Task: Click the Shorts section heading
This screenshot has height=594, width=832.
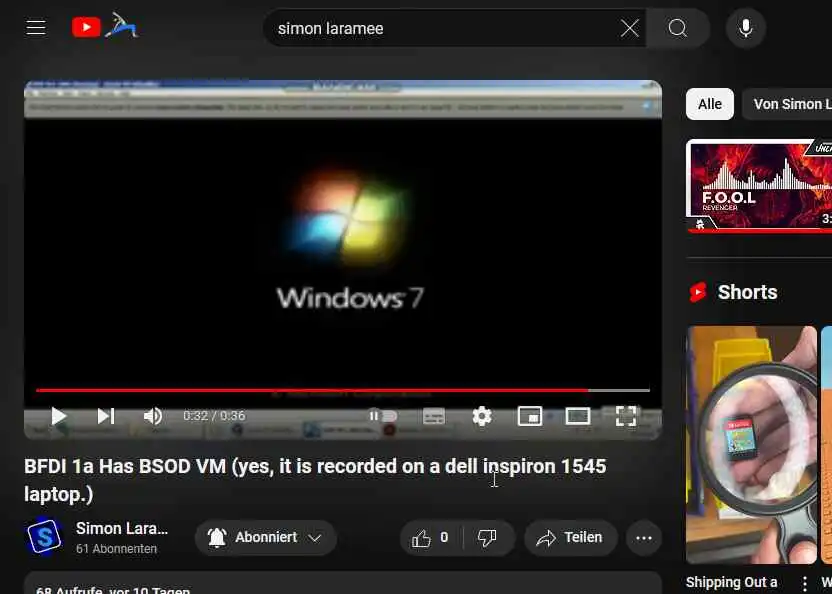Action: (x=747, y=292)
